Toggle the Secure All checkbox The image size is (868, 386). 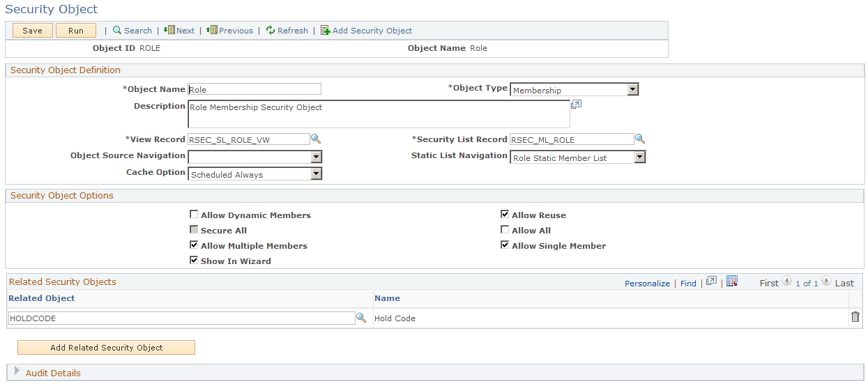[194, 230]
